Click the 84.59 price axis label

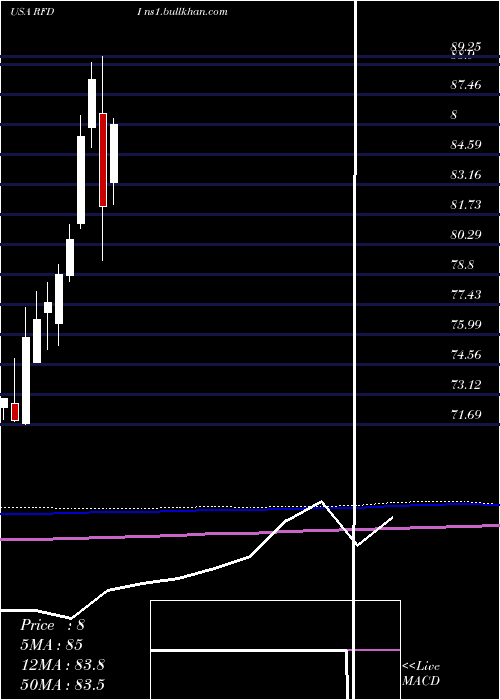(x=466, y=145)
